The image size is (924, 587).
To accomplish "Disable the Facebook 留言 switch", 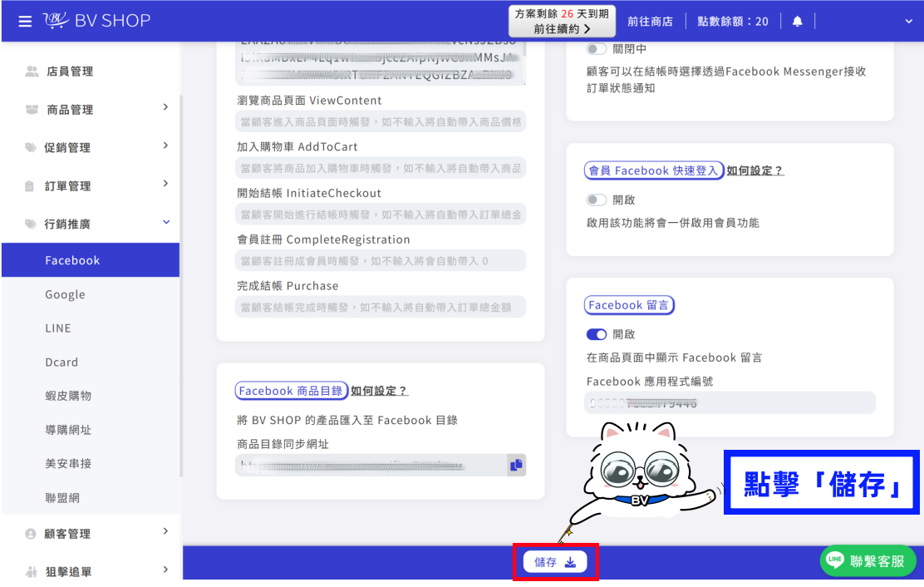I will 596,334.
